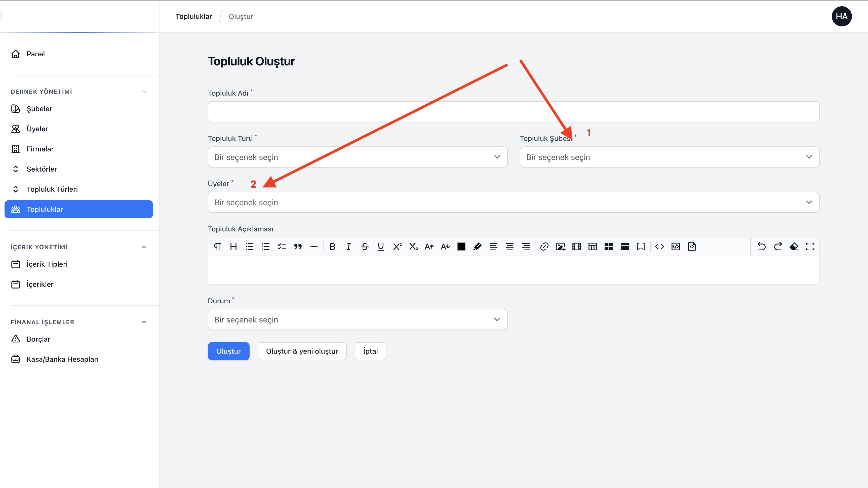Image resolution: width=868 pixels, height=488 pixels.
Task: Insert a link in the description editor
Action: 544,247
